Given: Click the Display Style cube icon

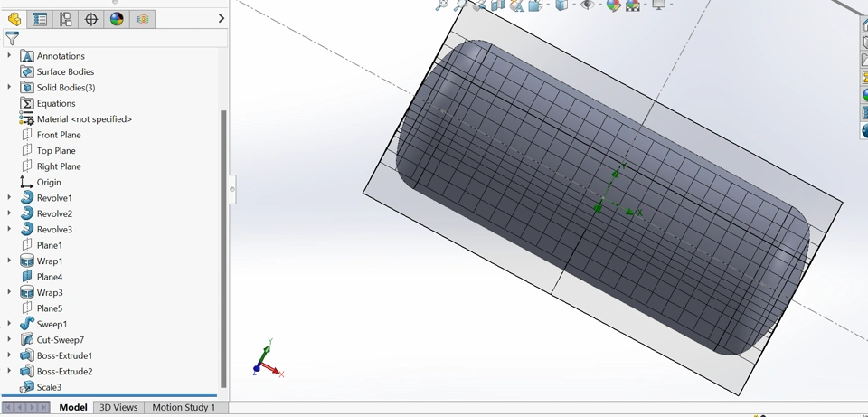Looking at the screenshot, I should 561,5.
